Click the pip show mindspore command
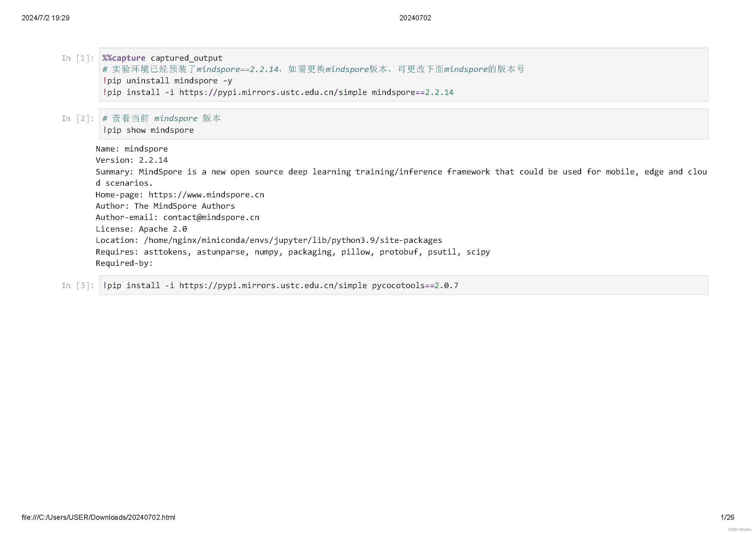 click(148, 130)
